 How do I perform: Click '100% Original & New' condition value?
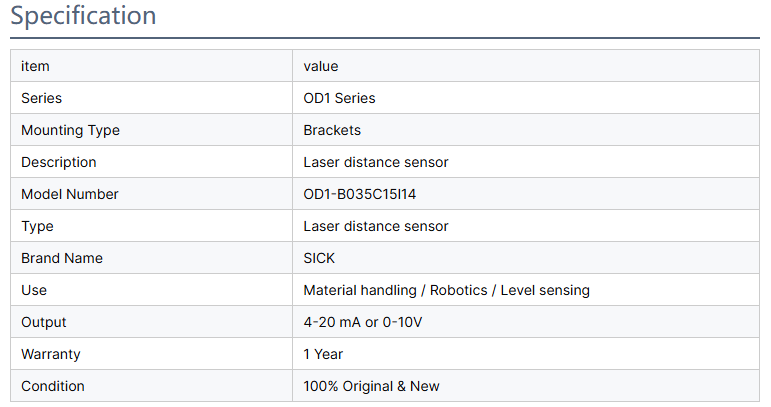tap(371, 386)
